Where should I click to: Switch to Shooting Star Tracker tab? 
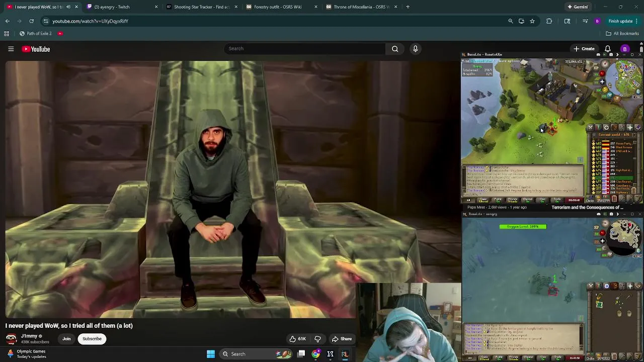201,7
